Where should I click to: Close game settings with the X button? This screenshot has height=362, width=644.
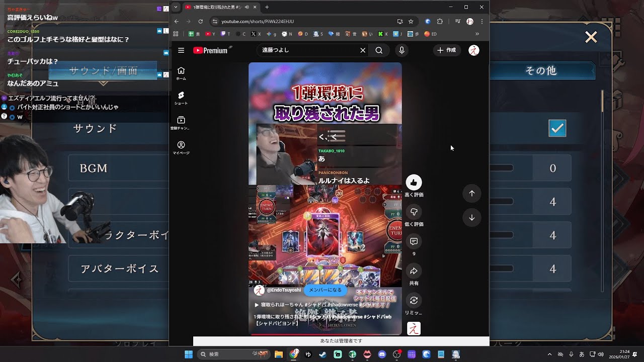591,37
